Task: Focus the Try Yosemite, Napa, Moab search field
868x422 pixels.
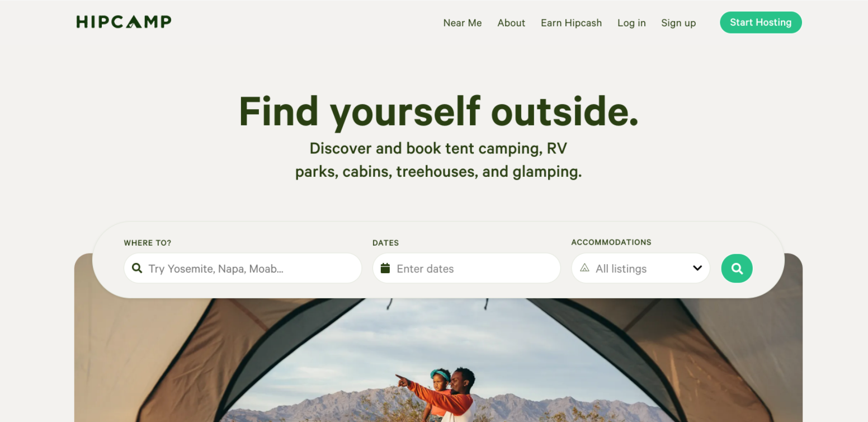Action: [x=243, y=269]
